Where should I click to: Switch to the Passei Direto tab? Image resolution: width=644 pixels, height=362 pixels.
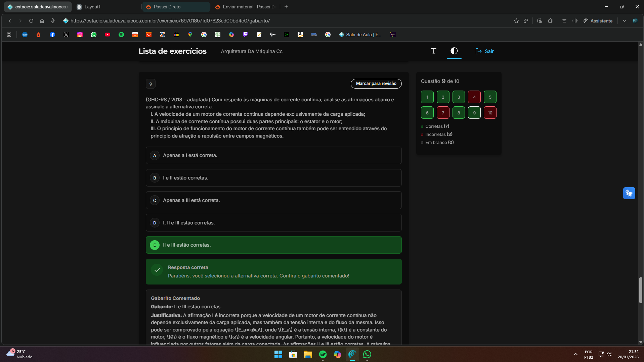(x=175, y=7)
